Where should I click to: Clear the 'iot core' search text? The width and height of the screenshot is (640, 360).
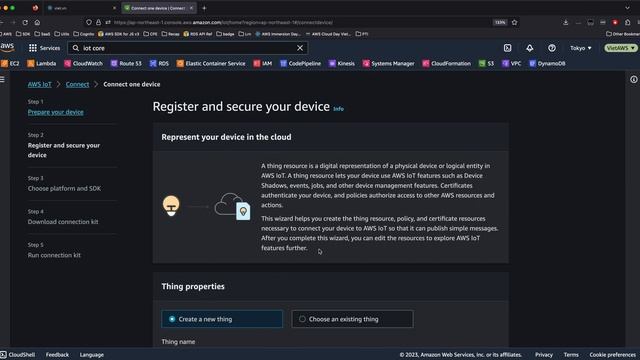click(300, 48)
